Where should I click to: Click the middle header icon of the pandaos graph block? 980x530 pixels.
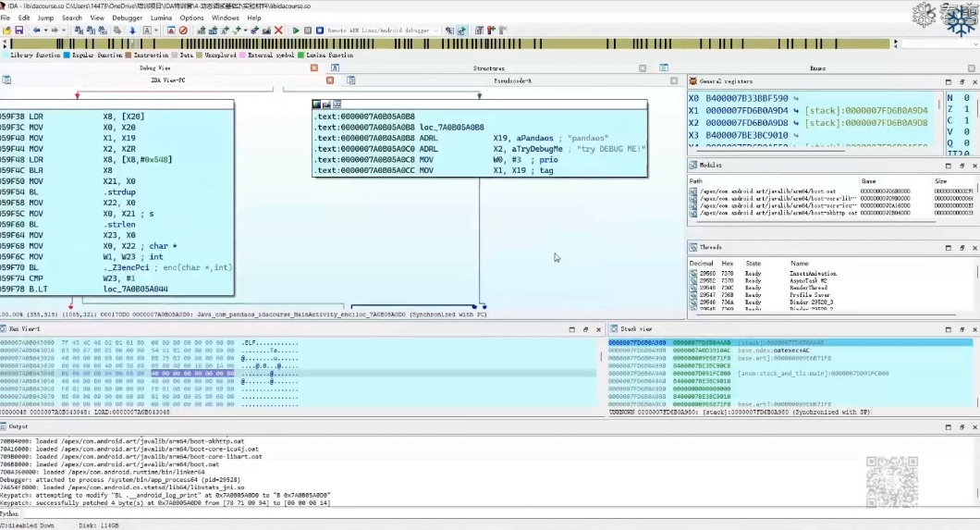pyautogui.click(x=327, y=105)
